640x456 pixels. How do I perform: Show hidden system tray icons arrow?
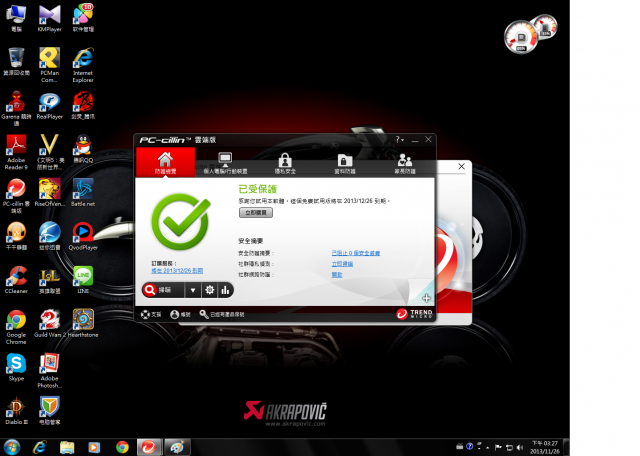point(488,447)
